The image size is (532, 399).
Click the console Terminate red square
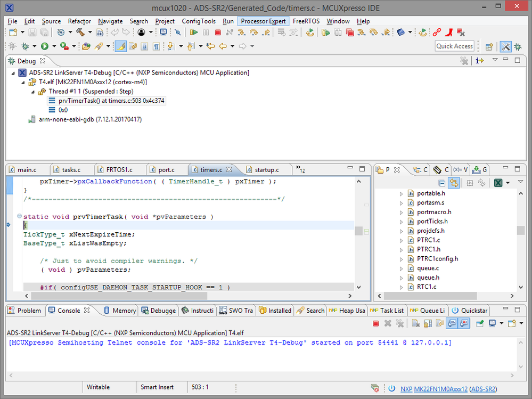click(x=375, y=324)
